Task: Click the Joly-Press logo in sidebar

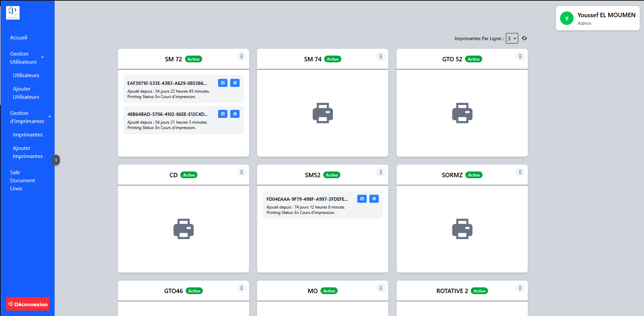Action: pos(13,13)
